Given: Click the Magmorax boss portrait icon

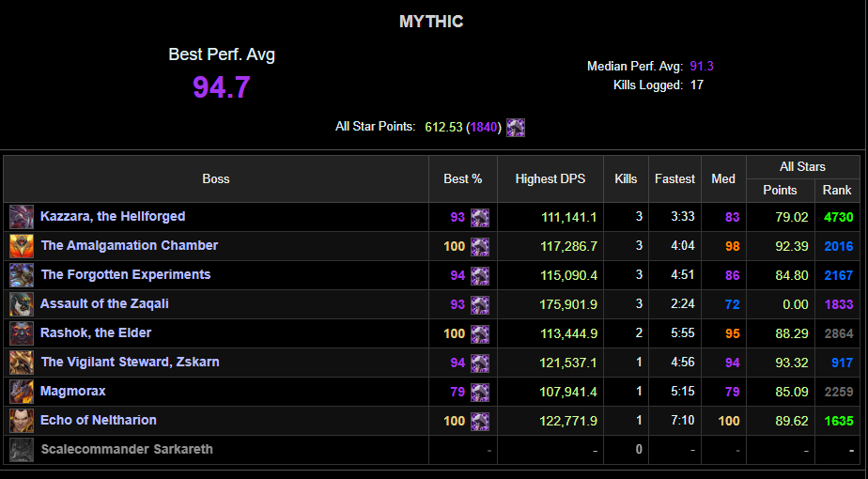Looking at the screenshot, I should point(22,392).
